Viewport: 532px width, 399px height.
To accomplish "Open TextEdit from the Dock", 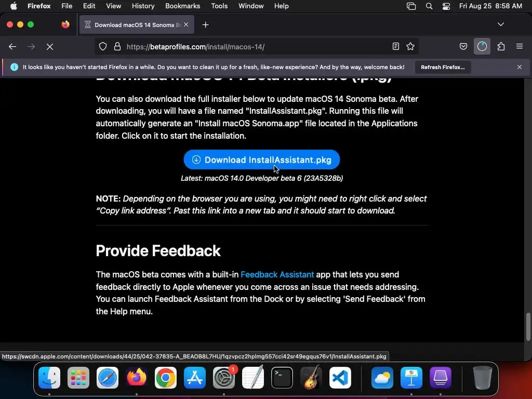I will click(253, 378).
